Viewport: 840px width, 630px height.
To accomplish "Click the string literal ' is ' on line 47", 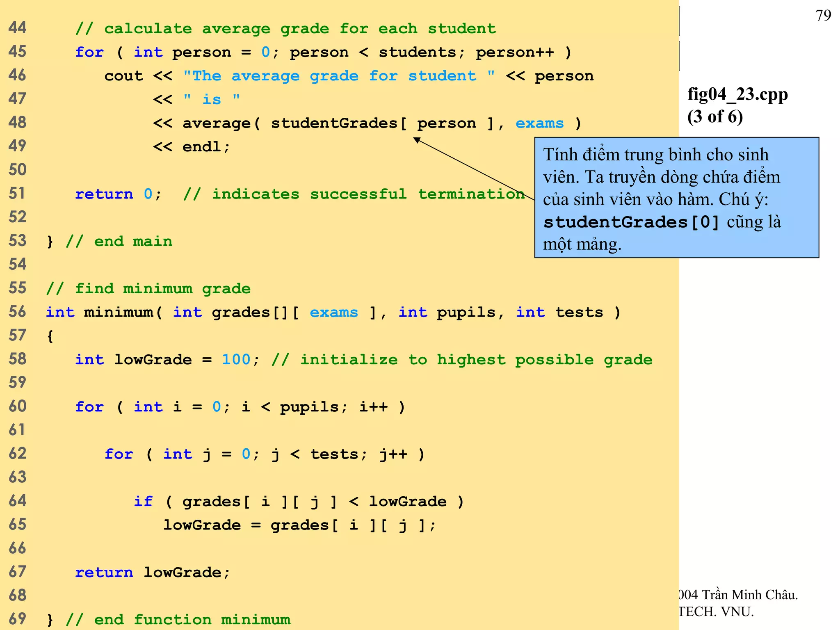I will point(212,99).
